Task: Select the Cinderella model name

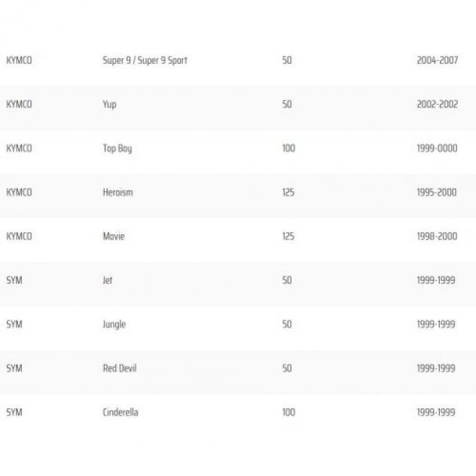Action: (121, 412)
